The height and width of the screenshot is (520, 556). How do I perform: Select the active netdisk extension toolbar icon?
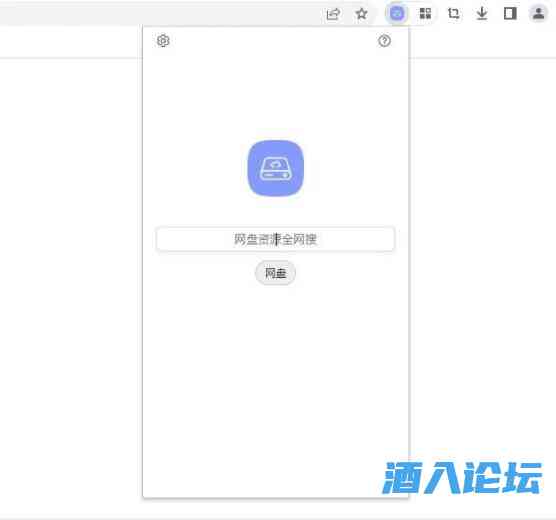397,14
